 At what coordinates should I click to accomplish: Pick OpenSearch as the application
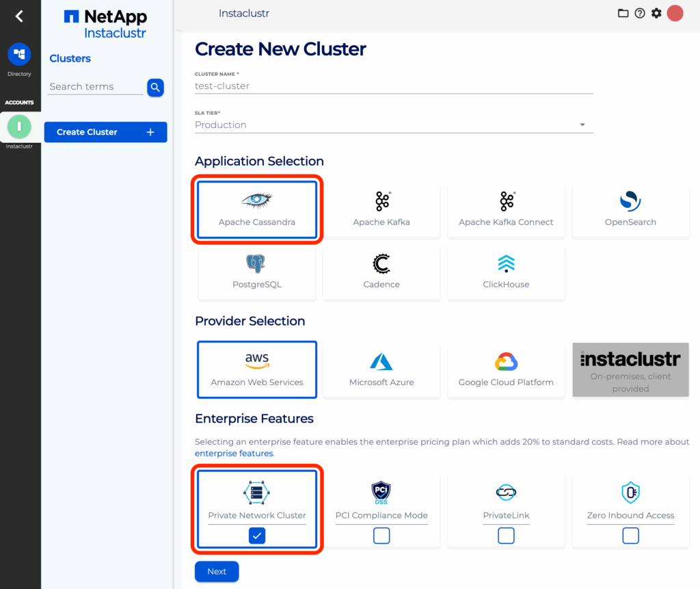(x=630, y=210)
